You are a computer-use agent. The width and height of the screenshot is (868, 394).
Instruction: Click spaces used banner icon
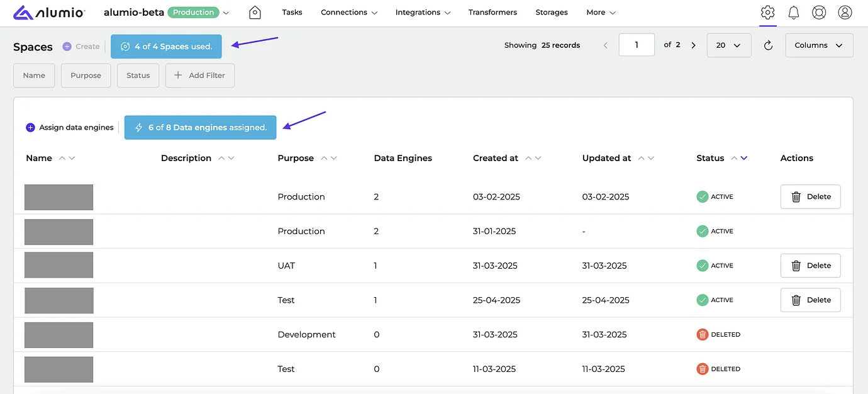tap(125, 47)
